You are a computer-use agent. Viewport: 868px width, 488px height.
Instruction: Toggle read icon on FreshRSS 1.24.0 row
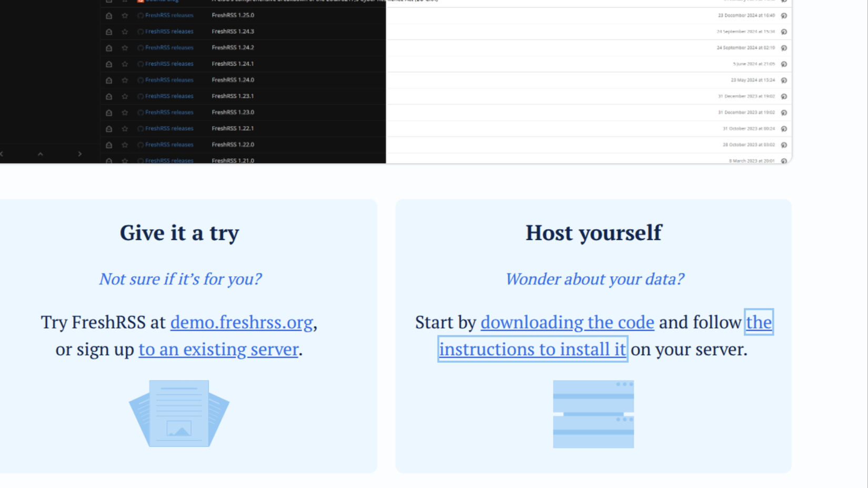[x=109, y=80]
